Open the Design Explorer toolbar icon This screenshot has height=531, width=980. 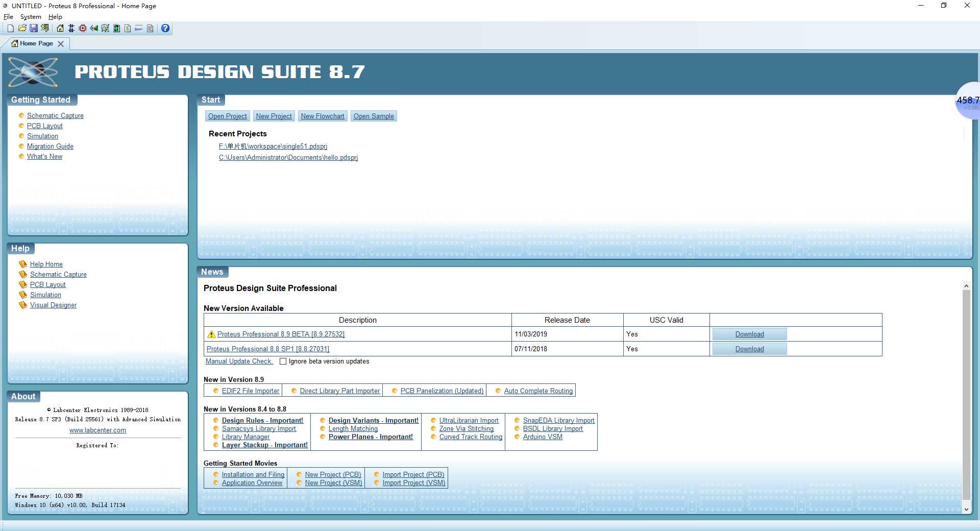116,28
